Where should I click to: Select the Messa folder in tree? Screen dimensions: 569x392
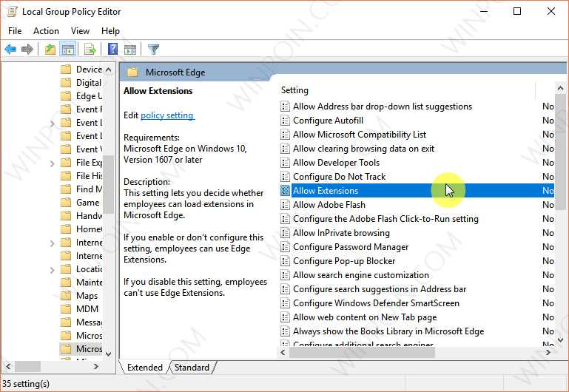click(81, 322)
